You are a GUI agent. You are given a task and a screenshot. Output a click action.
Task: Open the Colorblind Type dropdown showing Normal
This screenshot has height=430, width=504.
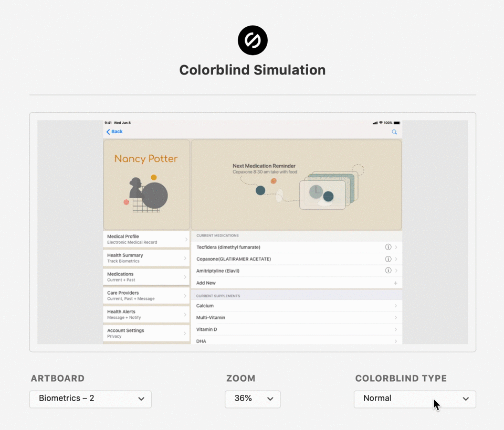point(415,399)
